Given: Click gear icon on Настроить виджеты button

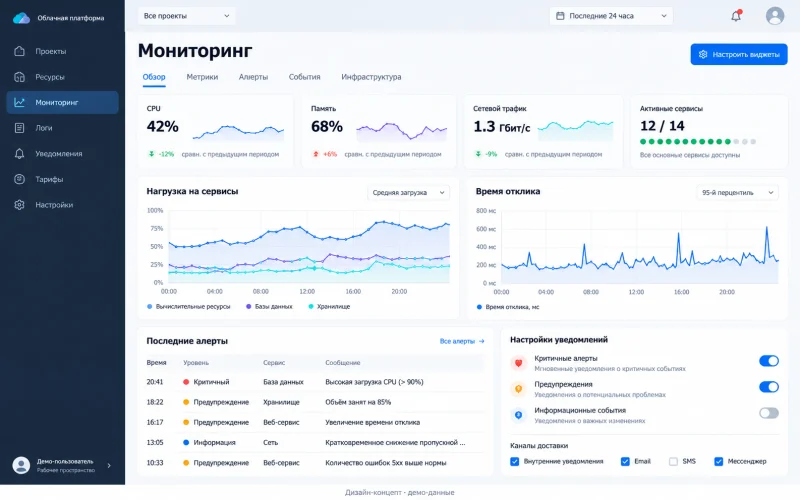Looking at the screenshot, I should tap(703, 54).
